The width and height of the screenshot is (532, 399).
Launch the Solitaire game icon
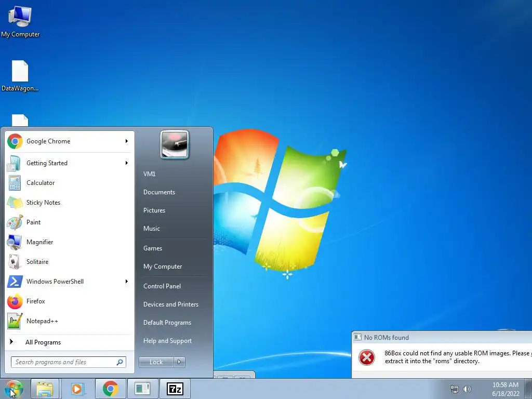click(x=15, y=262)
